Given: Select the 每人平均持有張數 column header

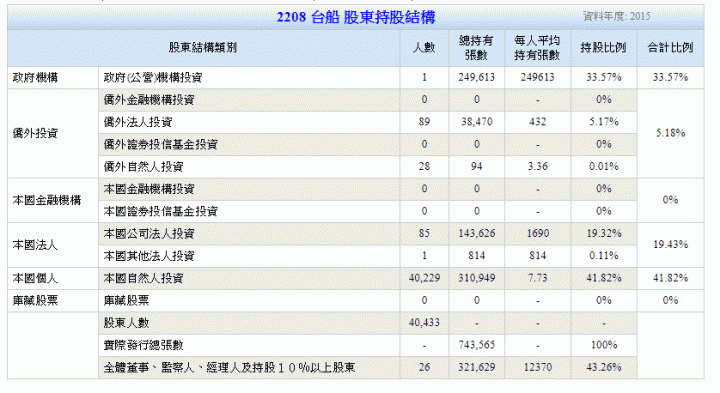Looking at the screenshot, I should pyautogui.click(x=537, y=48).
